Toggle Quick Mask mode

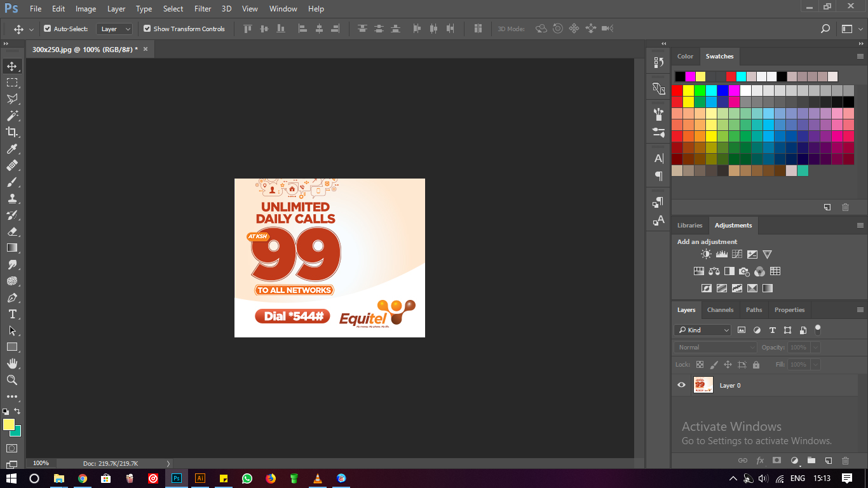(12, 448)
